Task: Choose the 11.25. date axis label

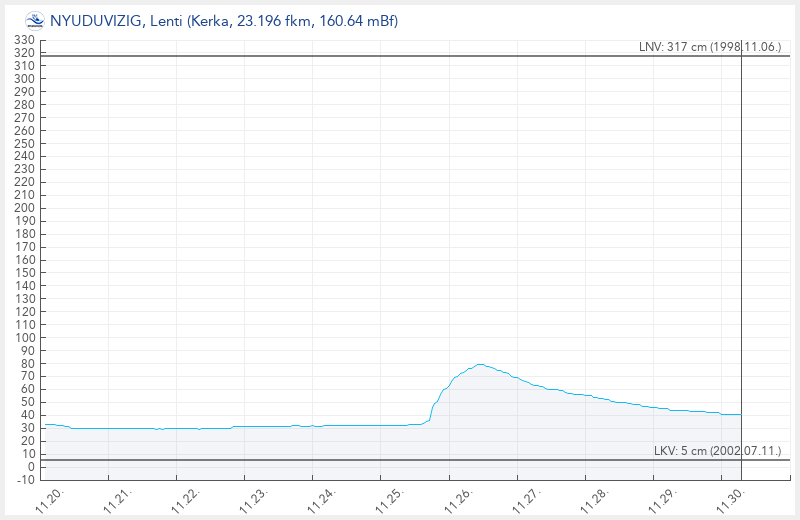Action: [x=390, y=499]
